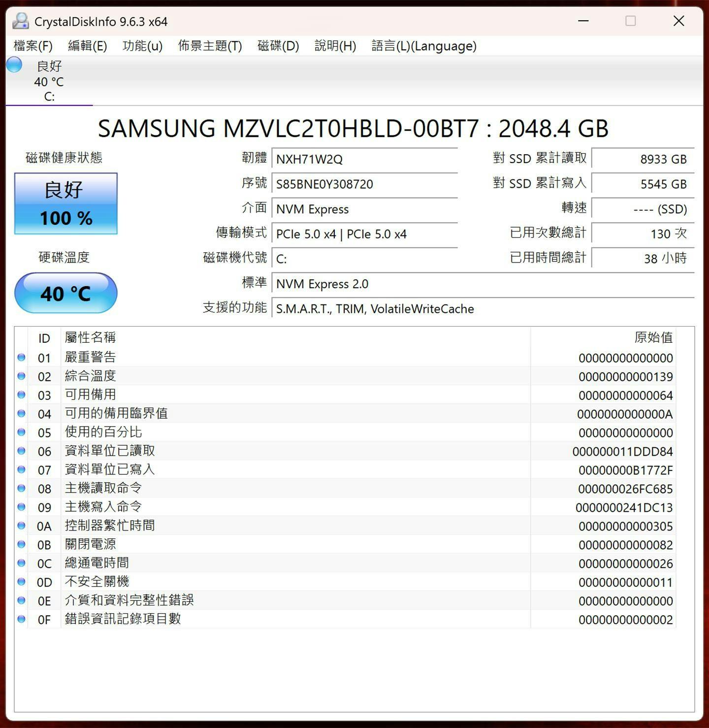The height and width of the screenshot is (728, 709).
Task: Click status dot for attribute 02 綜合溫度
Action: point(21,376)
